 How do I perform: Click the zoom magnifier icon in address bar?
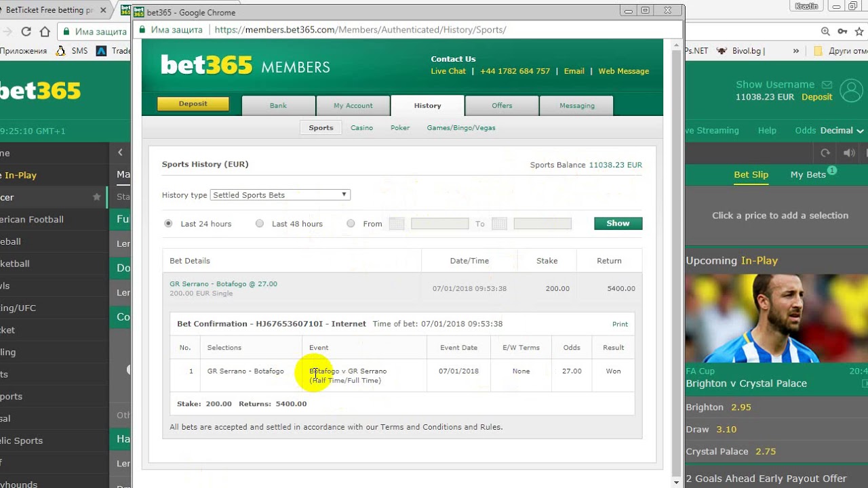point(825,31)
